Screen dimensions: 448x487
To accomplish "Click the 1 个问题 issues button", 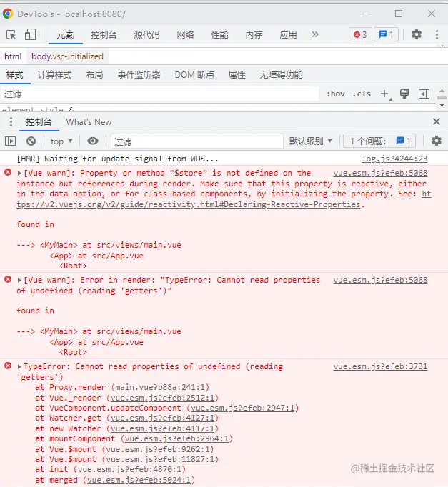I will point(379,141).
